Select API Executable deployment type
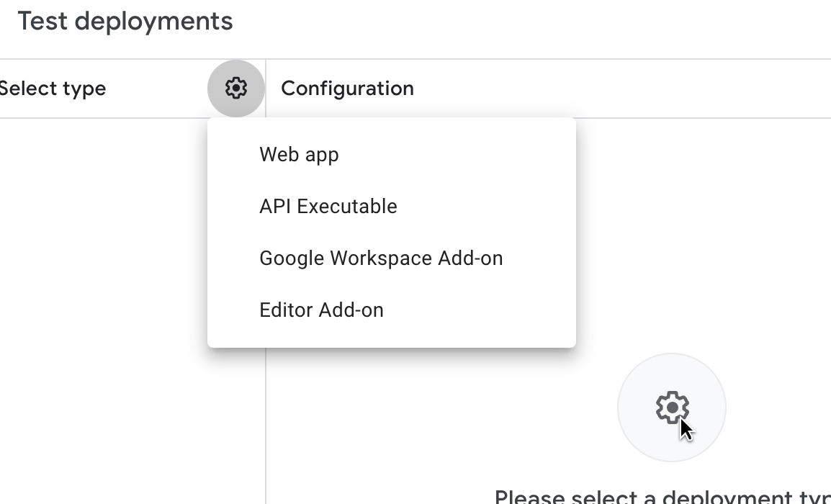Viewport: 831px width, 504px height. 328,207
